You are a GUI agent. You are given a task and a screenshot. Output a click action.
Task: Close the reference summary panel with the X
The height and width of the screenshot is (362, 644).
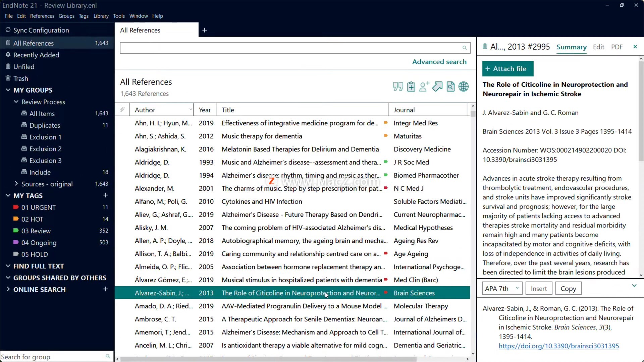coord(635,47)
